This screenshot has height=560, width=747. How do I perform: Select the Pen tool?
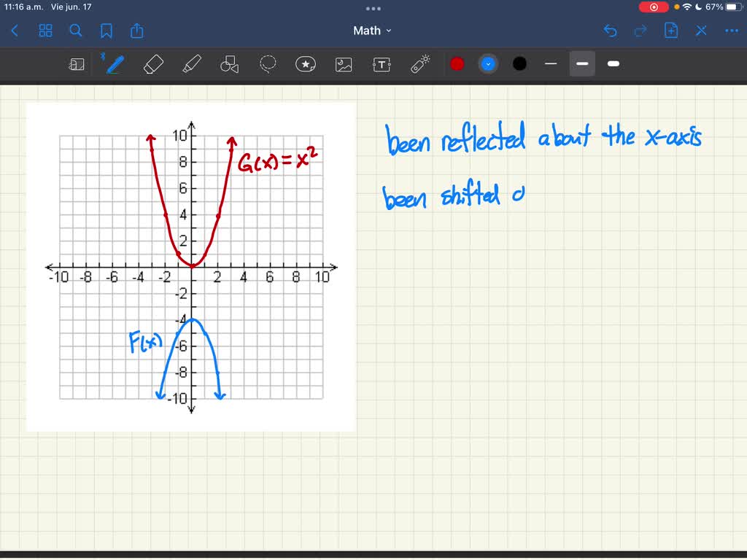coord(113,64)
